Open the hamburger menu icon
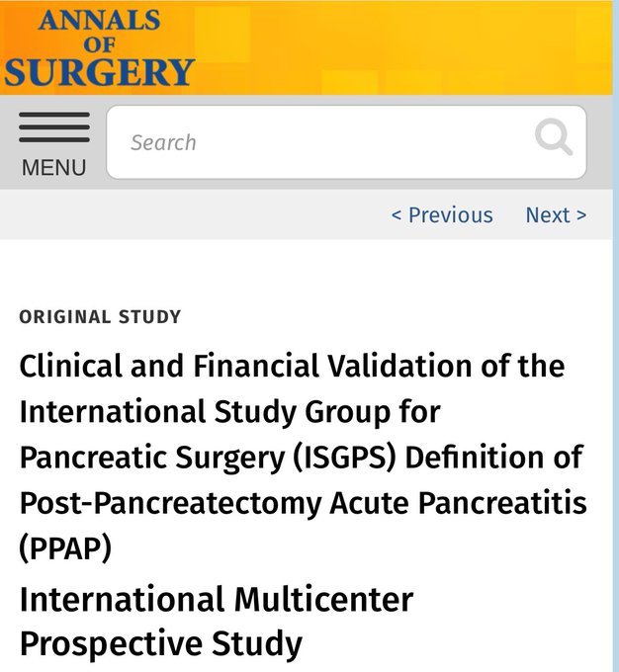 54,127
